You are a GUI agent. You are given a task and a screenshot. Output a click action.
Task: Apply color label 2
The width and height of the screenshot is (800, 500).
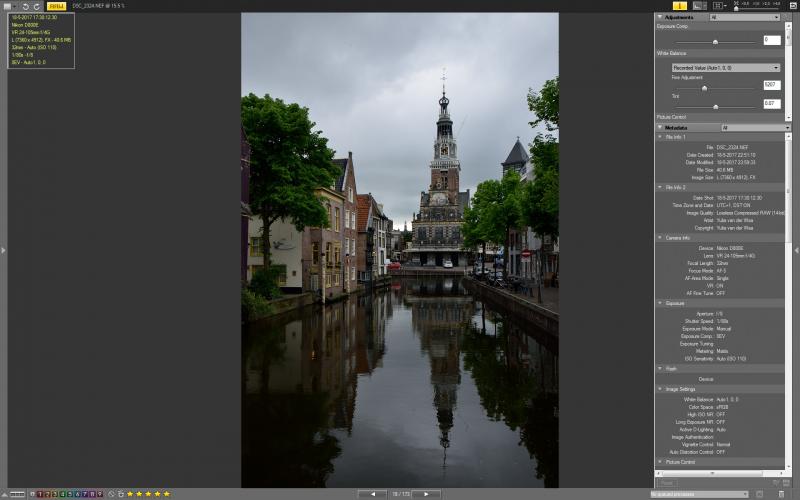(47, 494)
